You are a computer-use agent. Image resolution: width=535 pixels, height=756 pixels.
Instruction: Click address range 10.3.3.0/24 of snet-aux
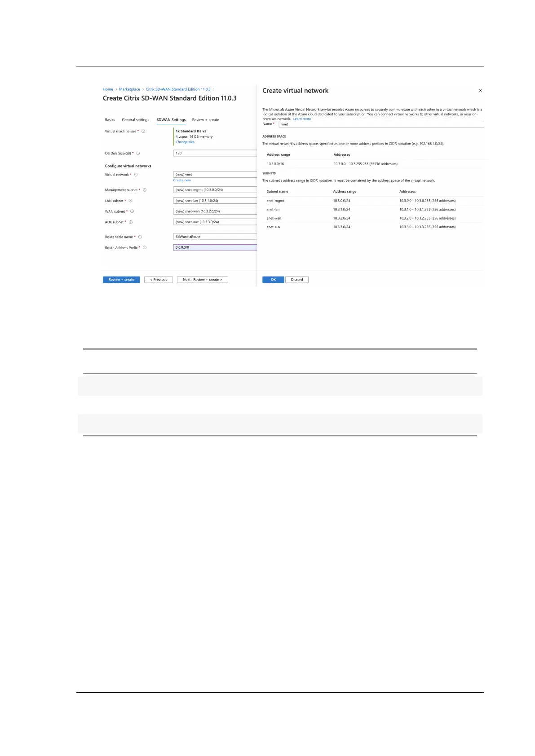342,227
